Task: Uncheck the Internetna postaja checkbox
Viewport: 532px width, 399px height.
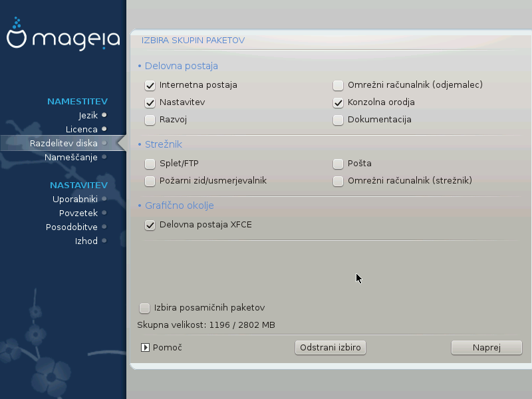Action: 150,85
